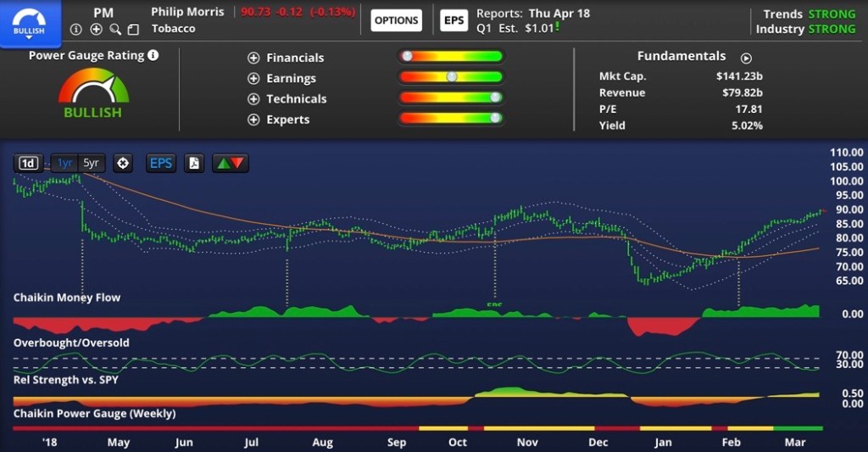Expand the Technicals section
The height and width of the screenshot is (452, 868).
click(253, 99)
